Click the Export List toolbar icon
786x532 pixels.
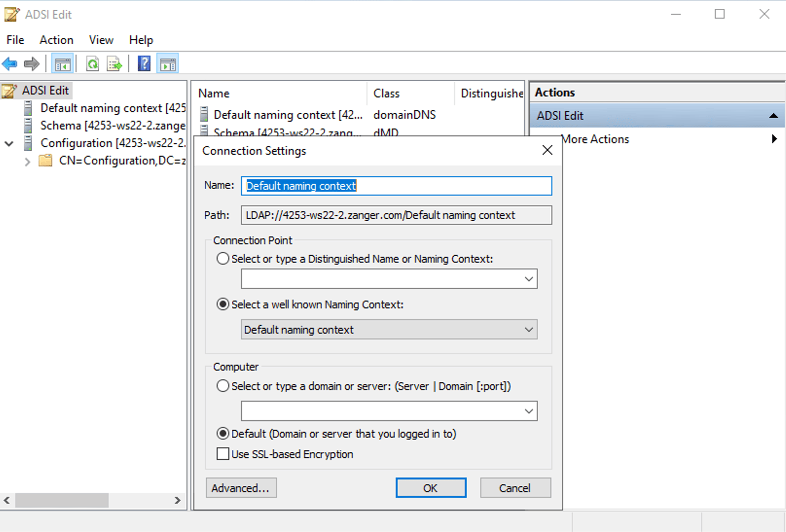pos(114,64)
